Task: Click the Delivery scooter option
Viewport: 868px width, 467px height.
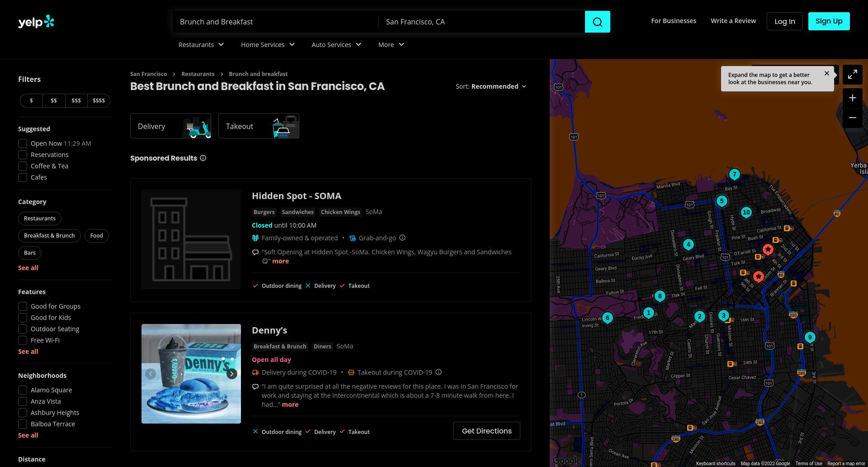Action: click(x=170, y=126)
